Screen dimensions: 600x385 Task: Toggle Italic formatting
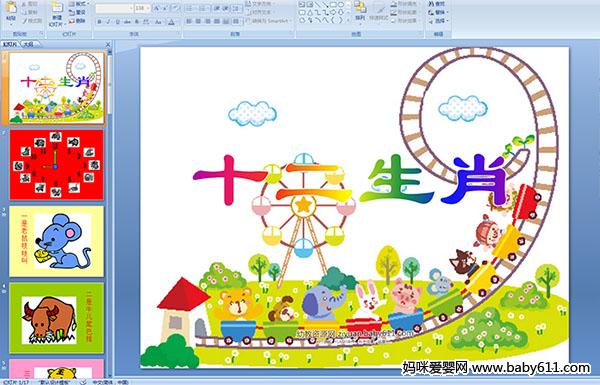click(x=108, y=22)
